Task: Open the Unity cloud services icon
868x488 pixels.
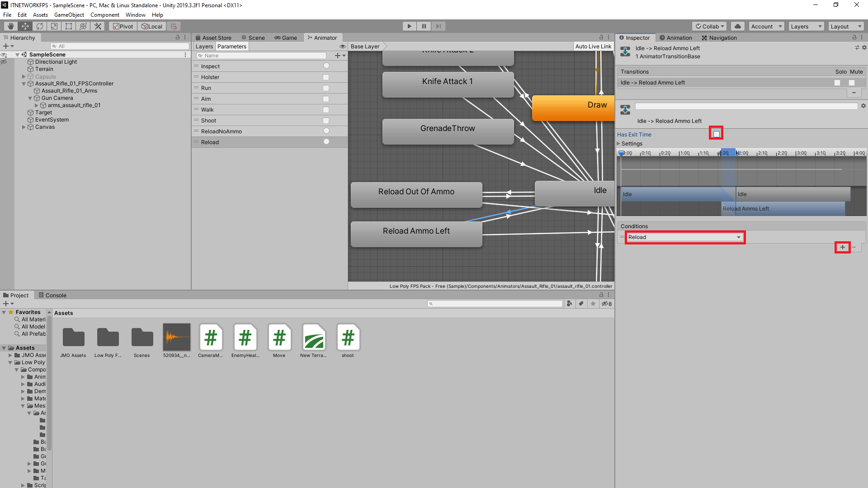Action: (x=738, y=26)
